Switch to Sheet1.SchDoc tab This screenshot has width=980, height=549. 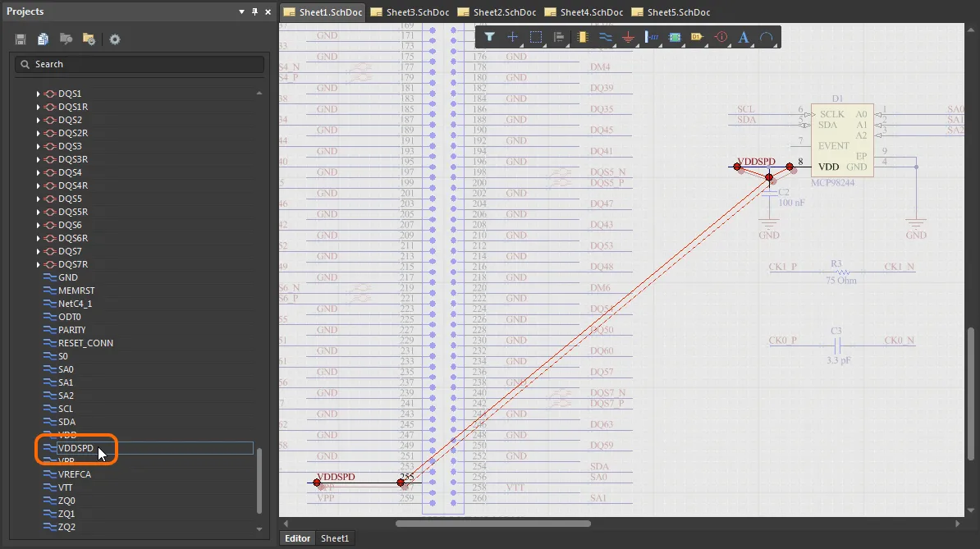[322, 11]
